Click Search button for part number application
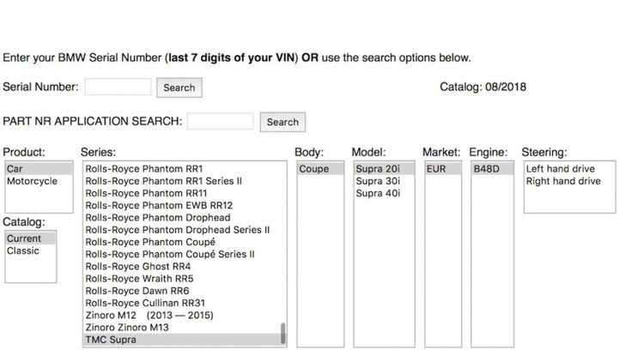 coord(283,122)
